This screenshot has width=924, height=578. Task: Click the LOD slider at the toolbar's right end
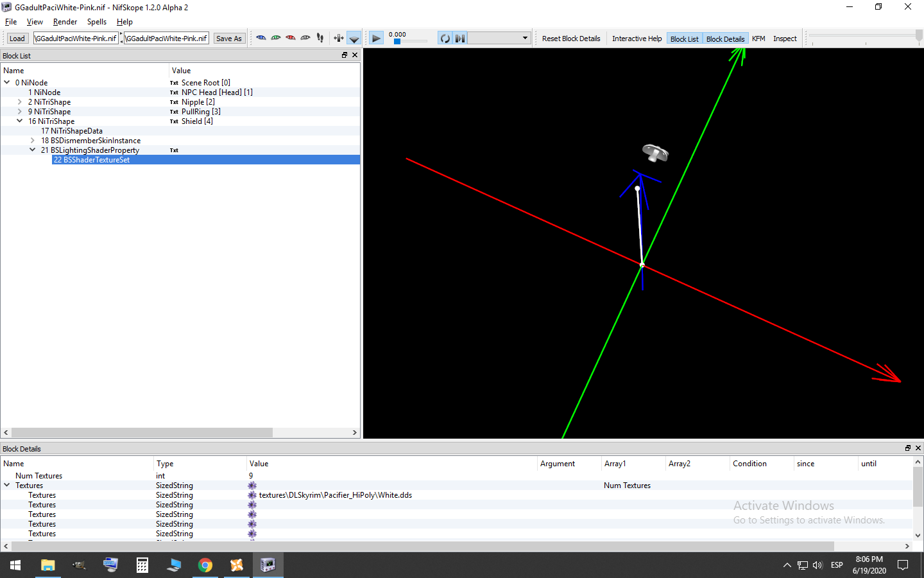point(865,38)
